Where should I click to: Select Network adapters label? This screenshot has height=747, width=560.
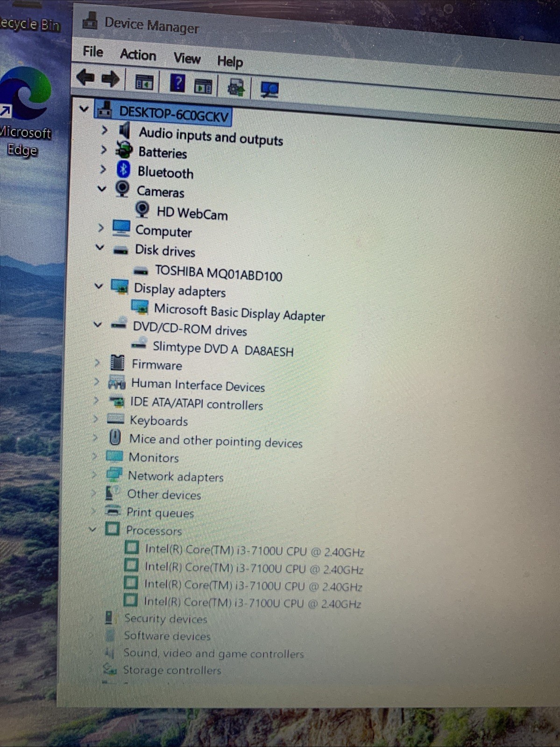click(x=176, y=477)
